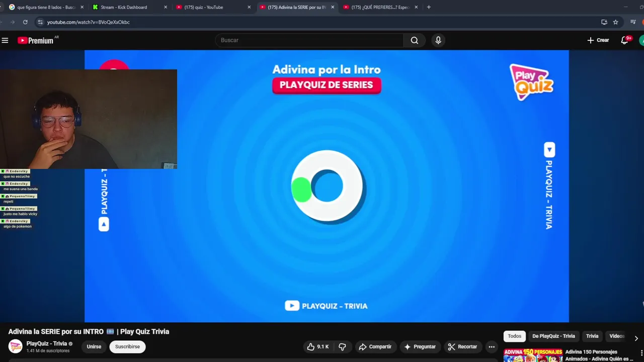The width and height of the screenshot is (644, 362).
Task: Open the YouTube hamburger guide menu
Action: coord(5,40)
